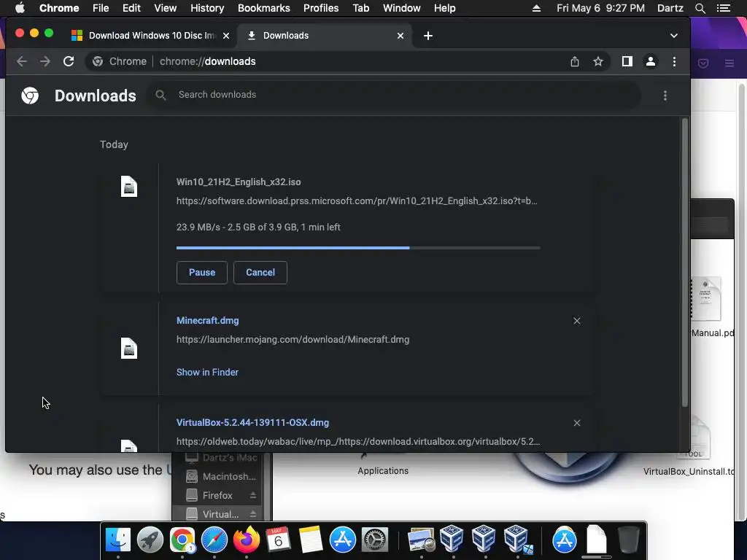Screen dimensions: 747x560
Task: Open the Window menu
Action: pos(402,8)
